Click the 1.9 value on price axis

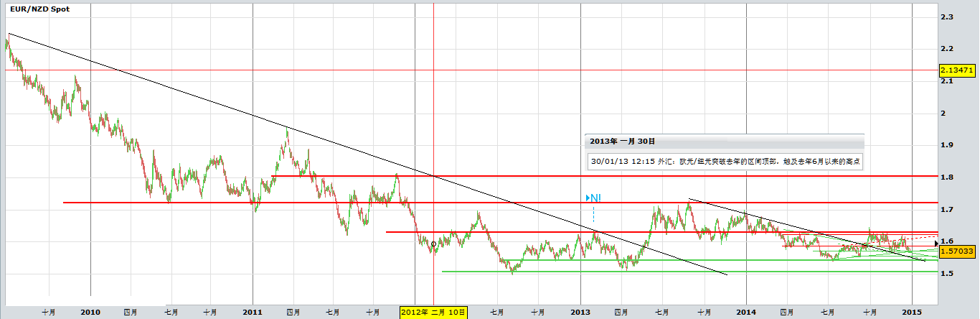(946, 145)
